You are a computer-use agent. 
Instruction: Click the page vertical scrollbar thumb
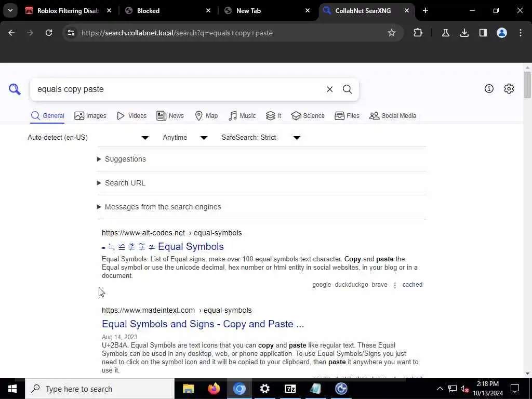point(527,85)
